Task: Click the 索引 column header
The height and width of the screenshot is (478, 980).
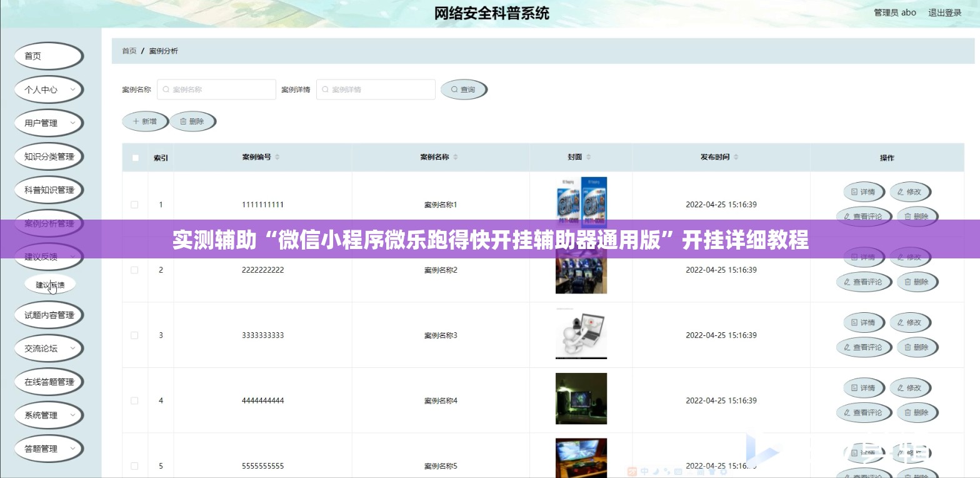Action: pyautogui.click(x=161, y=158)
